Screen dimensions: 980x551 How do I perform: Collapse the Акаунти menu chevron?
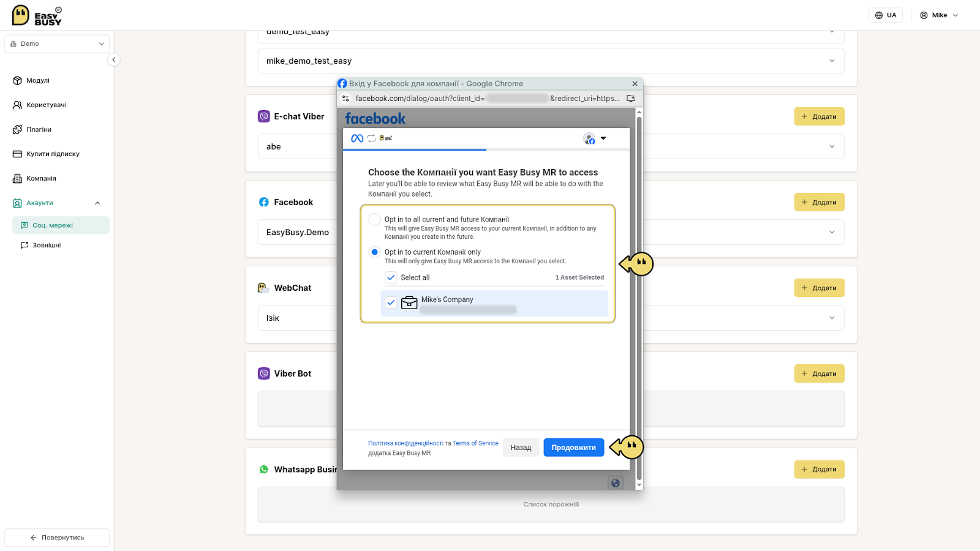point(97,203)
